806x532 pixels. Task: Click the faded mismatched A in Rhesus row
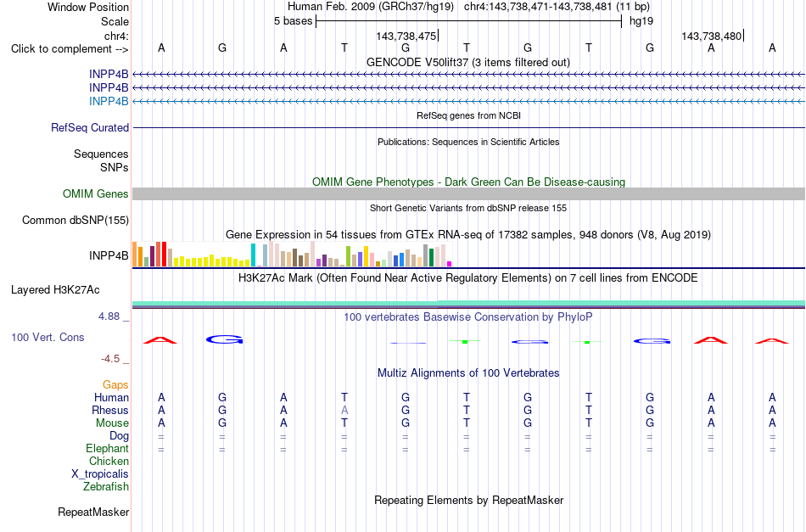[344, 410]
